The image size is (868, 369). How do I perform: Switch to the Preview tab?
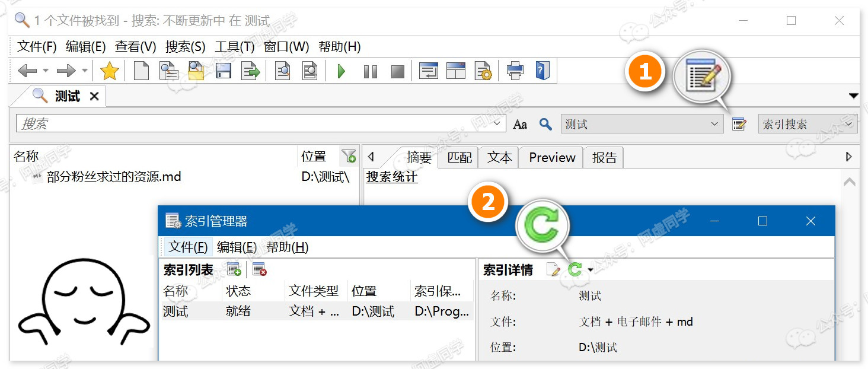pyautogui.click(x=551, y=157)
